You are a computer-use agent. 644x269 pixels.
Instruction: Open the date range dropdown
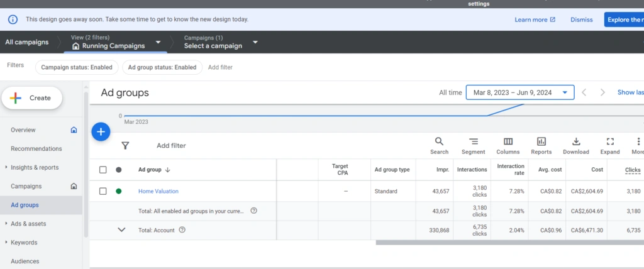pyautogui.click(x=519, y=92)
